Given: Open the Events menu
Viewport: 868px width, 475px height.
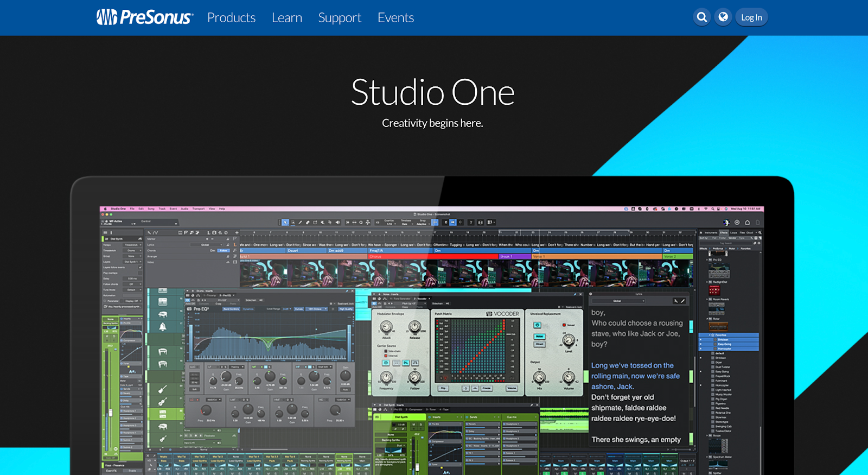Looking at the screenshot, I should [x=395, y=18].
